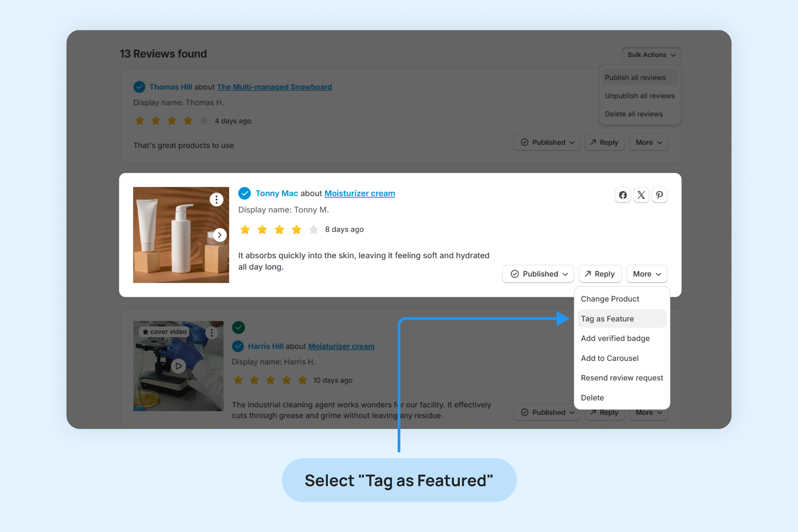Image resolution: width=798 pixels, height=532 pixels.
Task: Click Reply on Tonny Mac review
Action: (x=600, y=274)
